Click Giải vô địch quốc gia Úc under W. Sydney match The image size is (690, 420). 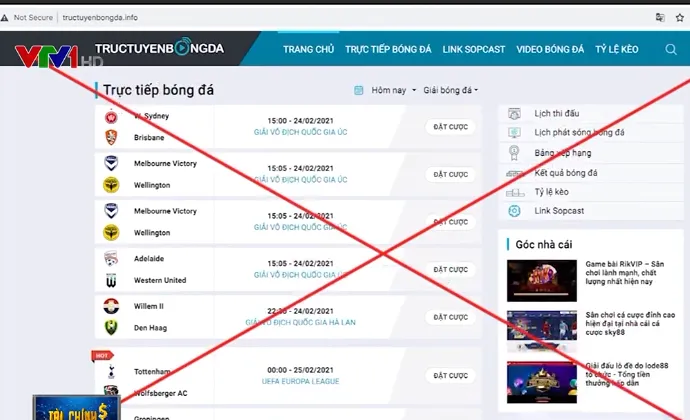301,132
